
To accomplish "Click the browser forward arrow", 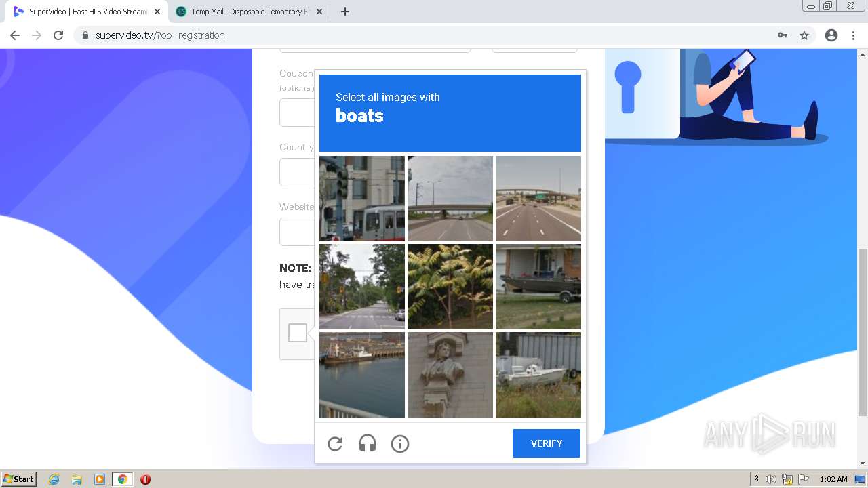I will coord(37,35).
